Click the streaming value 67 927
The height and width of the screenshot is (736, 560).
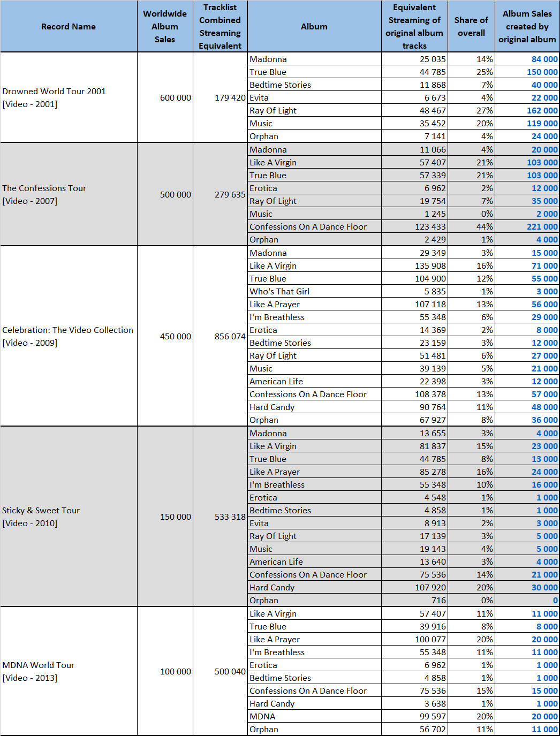click(x=414, y=420)
